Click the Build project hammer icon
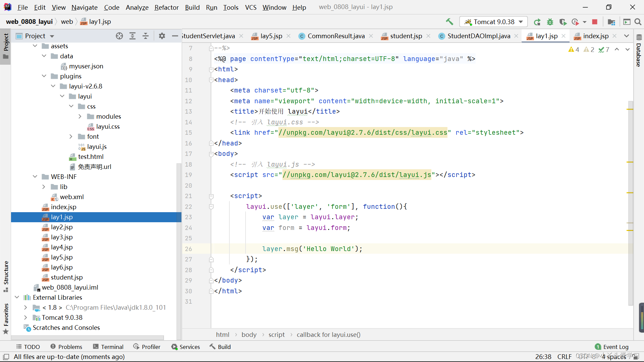644x362 pixels. click(449, 22)
